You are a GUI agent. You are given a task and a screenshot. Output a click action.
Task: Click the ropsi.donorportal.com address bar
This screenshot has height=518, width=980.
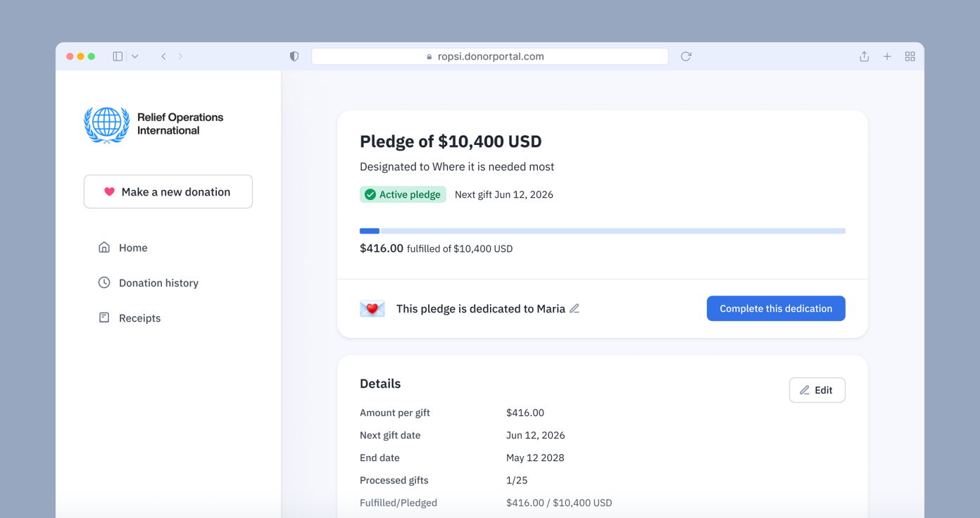[x=490, y=56]
